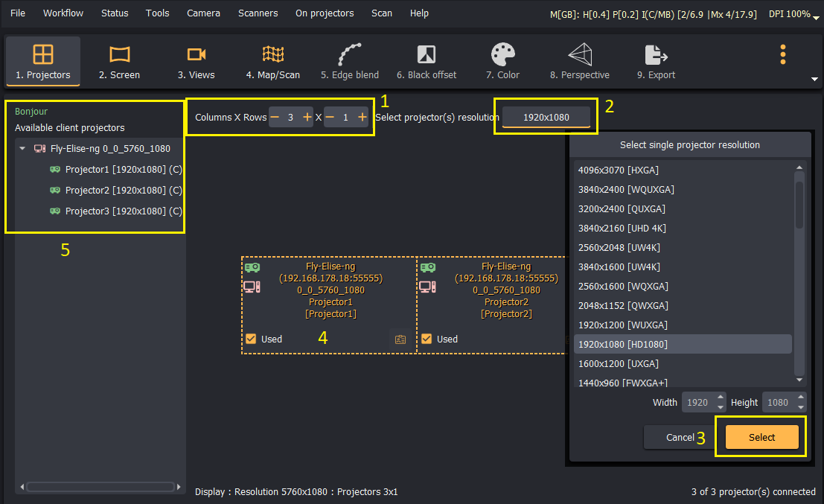
Task: Toggle the Used checkbox on Projector2
Action: pyautogui.click(x=427, y=339)
